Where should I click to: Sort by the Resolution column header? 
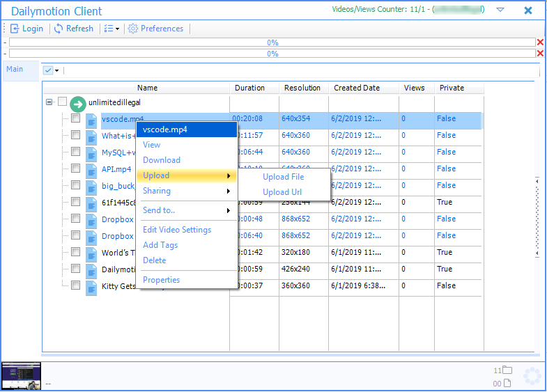click(304, 88)
